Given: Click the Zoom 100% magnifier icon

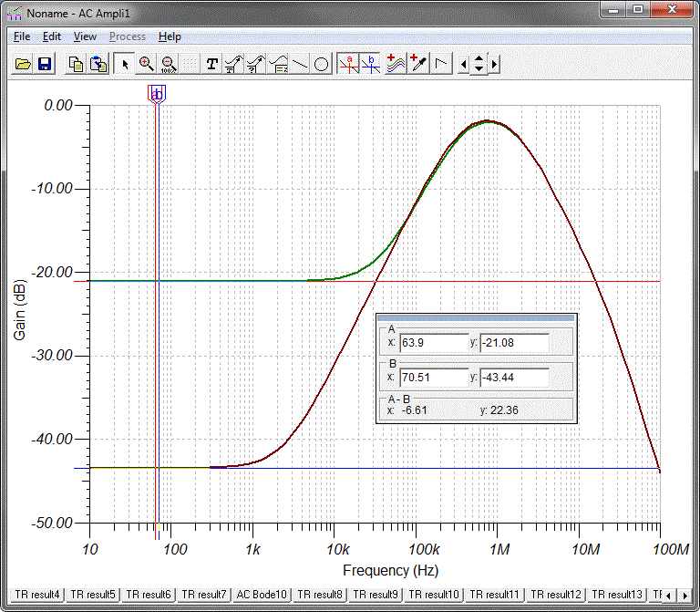Looking at the screenshot, I should [167, 64].
